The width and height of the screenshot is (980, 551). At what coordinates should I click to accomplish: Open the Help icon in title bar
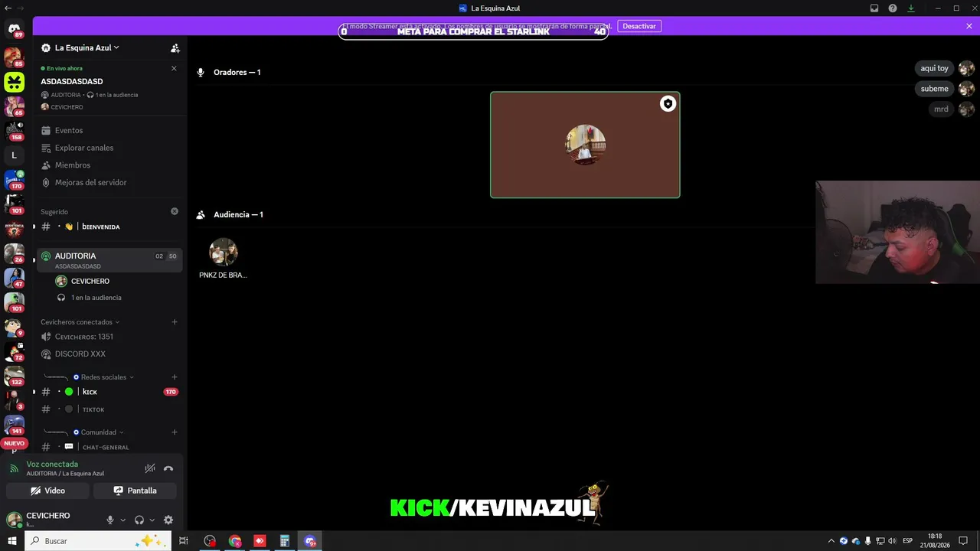click(x=893, y=8)
